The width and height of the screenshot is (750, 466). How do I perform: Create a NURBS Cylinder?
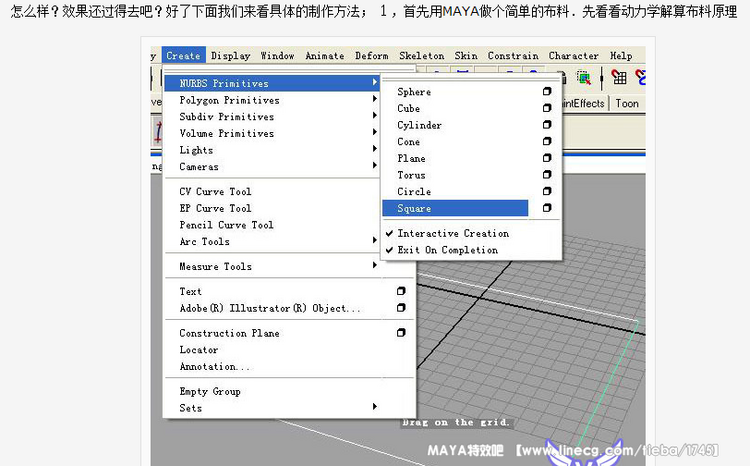pyautogui.click(x=419, y=125)
